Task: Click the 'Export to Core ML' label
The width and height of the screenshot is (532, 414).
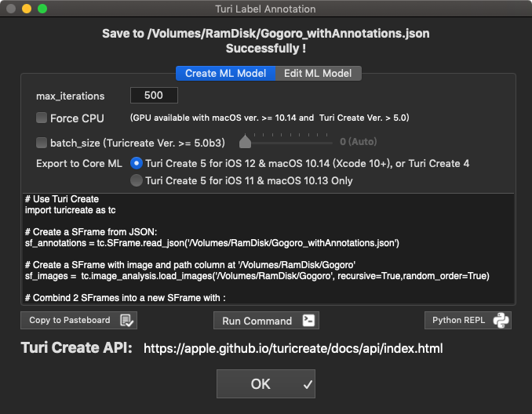Action: pyautogui.click(x=79, y=163)
